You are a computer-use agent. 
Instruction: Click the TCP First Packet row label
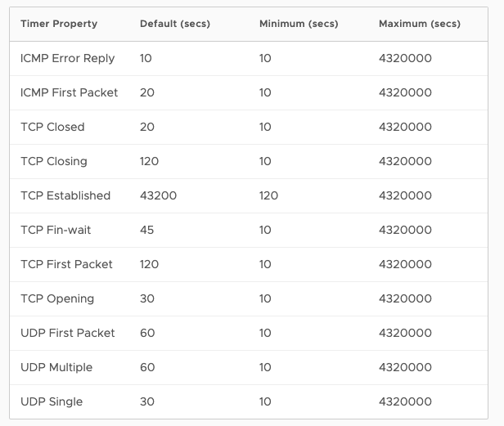(x=66, y=264)
